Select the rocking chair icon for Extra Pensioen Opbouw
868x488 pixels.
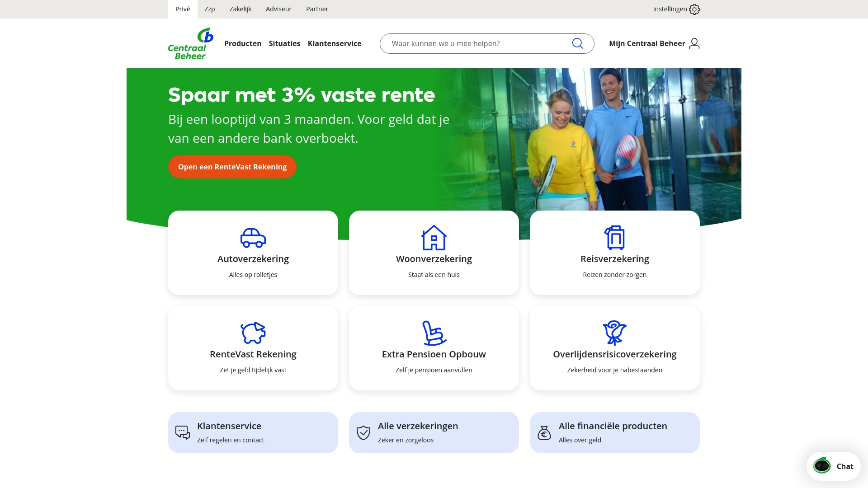coord(434,333)
